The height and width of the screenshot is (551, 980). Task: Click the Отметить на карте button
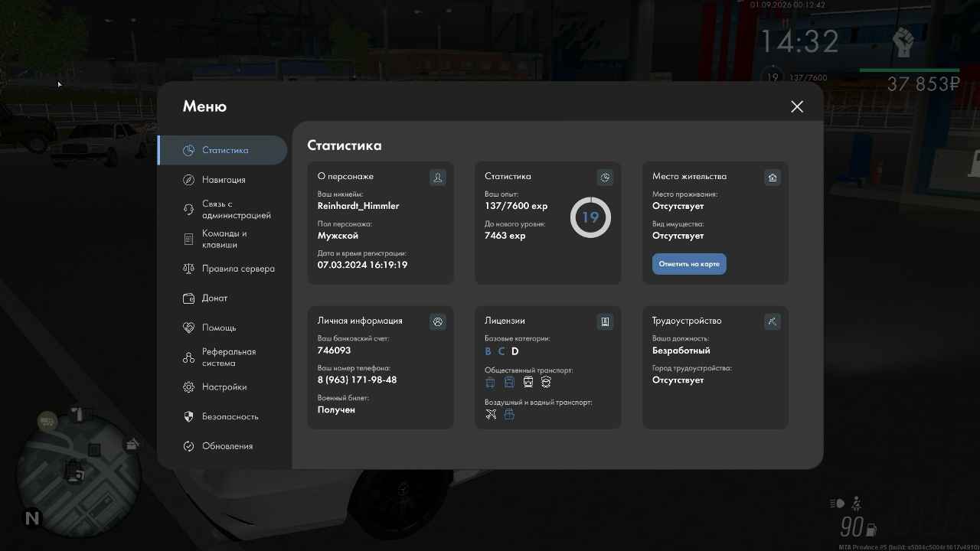click(689, 264)
